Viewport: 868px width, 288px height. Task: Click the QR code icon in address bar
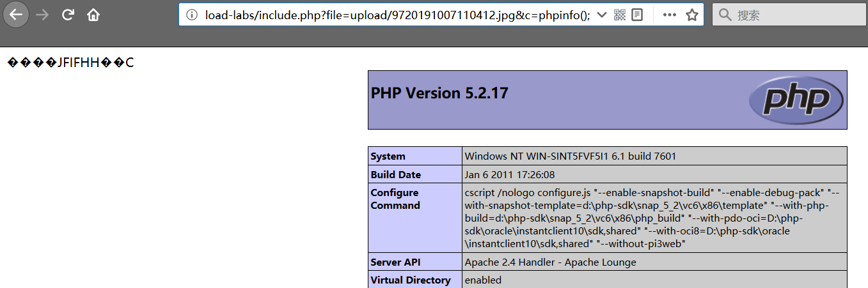tap(619, 15)
